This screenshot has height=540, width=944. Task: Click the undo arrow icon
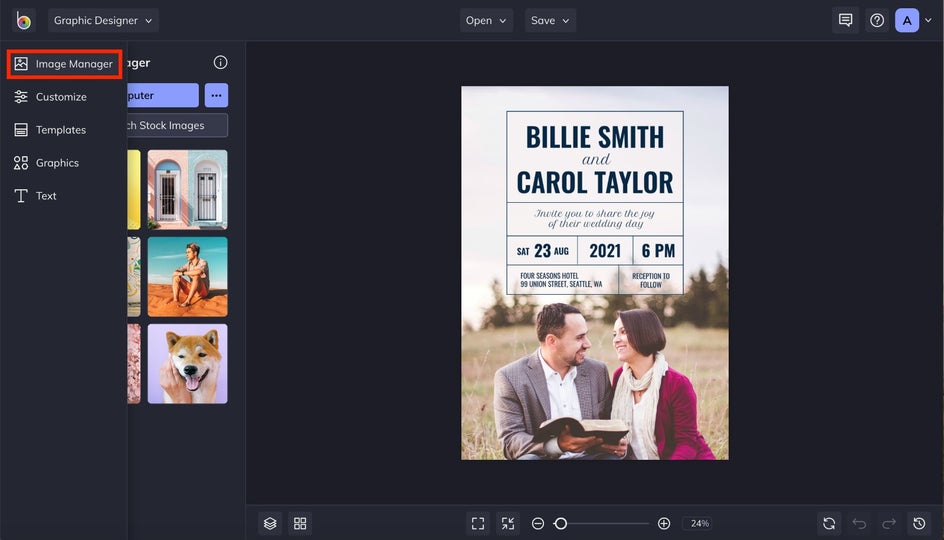pos(859,523)
